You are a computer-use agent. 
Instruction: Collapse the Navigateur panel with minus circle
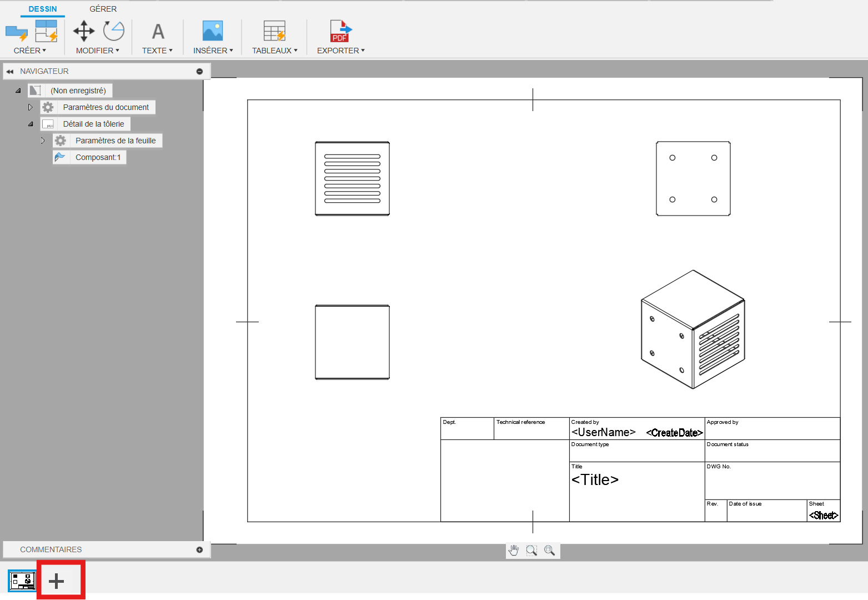[199, 71]
